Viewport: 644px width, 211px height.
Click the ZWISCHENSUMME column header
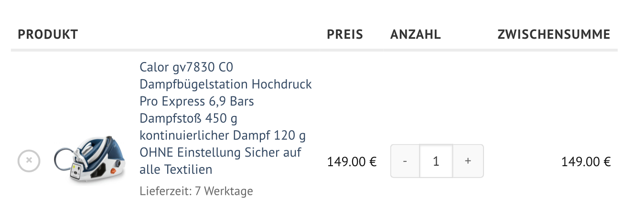click(553, 34)
